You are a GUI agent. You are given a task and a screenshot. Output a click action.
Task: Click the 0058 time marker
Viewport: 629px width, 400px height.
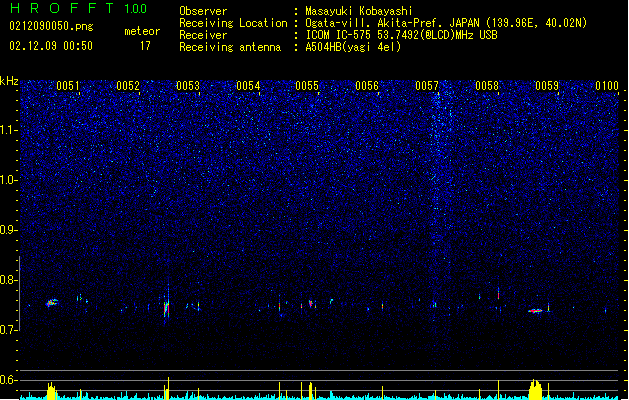pos(487,85)
